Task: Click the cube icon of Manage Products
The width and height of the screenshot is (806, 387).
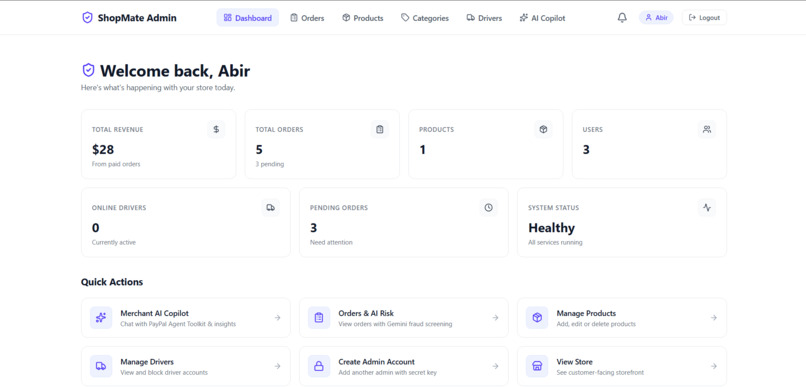Action: tap(537, 318)
